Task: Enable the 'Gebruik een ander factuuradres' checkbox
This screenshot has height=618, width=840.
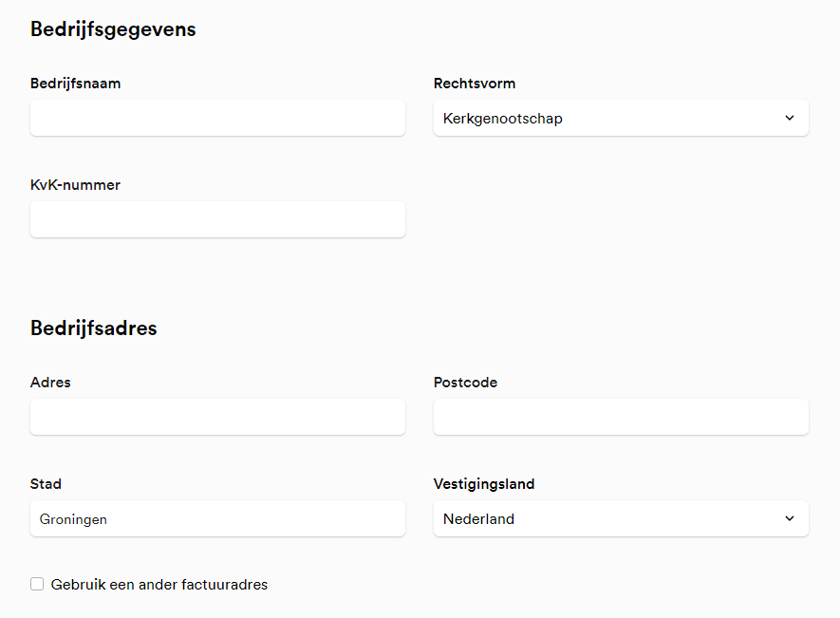Action: click(x=37, y=585)
